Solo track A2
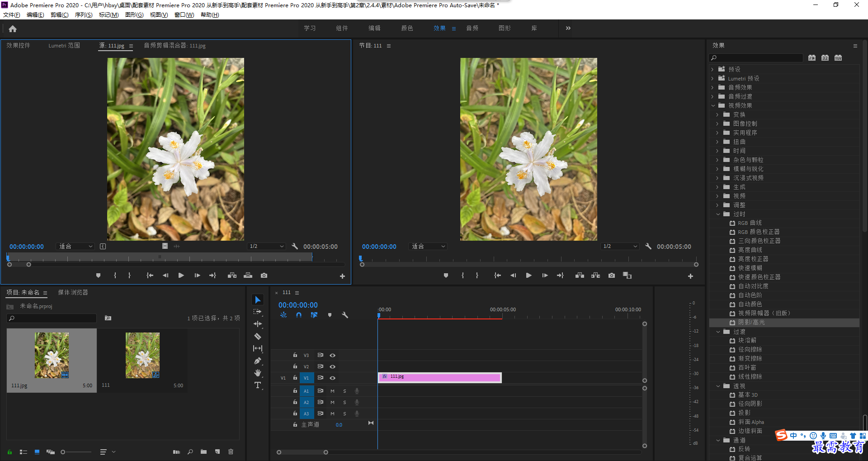The width and height of the screenshot is (868, 461). click(344, 402)
